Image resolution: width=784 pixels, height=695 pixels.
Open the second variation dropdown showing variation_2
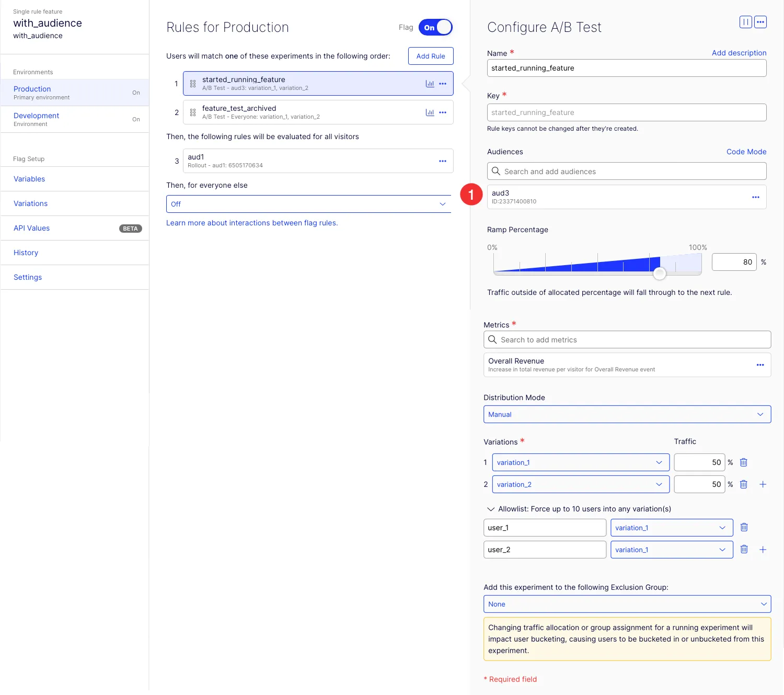pos(581,484)
